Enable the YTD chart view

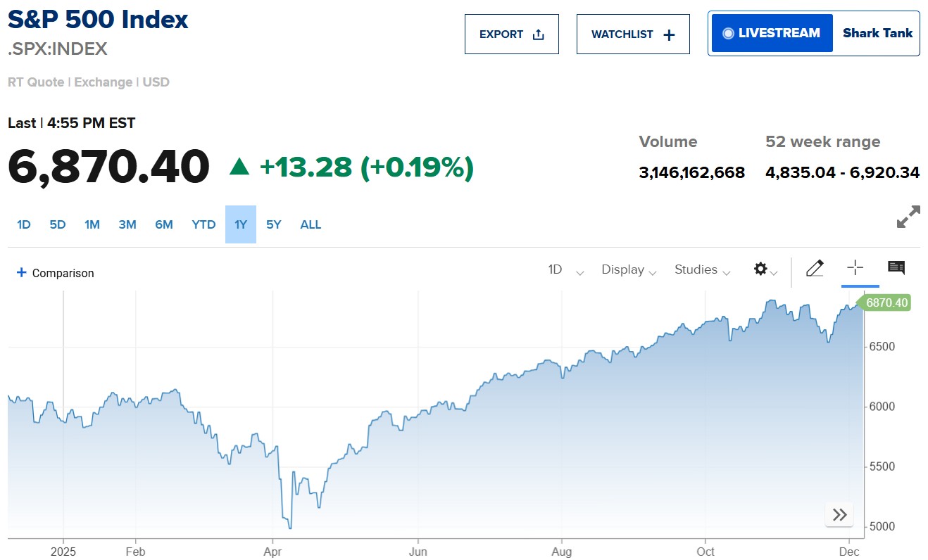[x=203, y=224]
